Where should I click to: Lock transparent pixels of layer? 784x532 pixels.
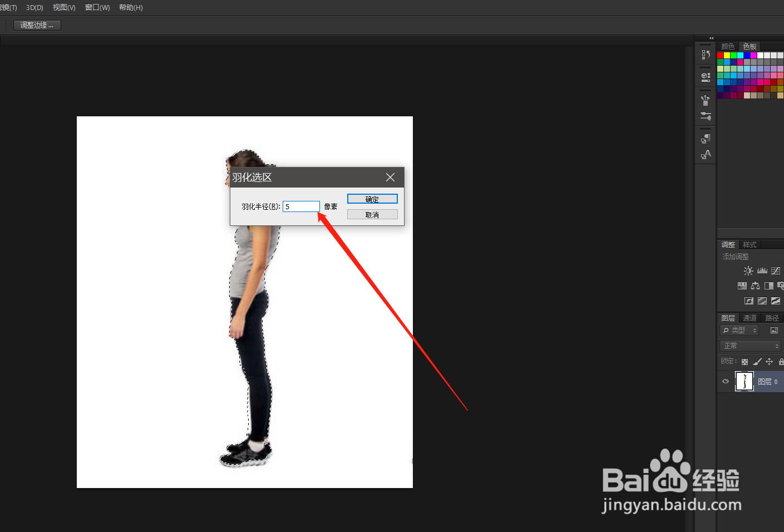(x=744, y=362)
